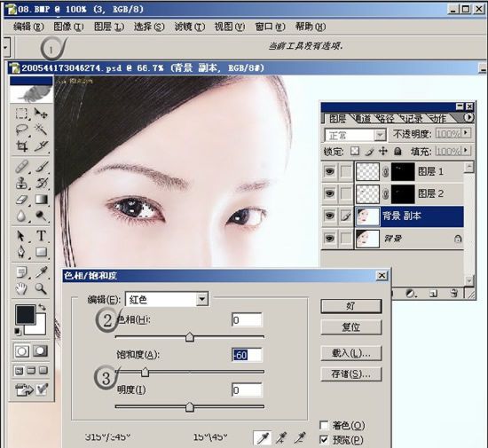Select the Dodge tool
488x448 pixels.
tap(41, 216)
